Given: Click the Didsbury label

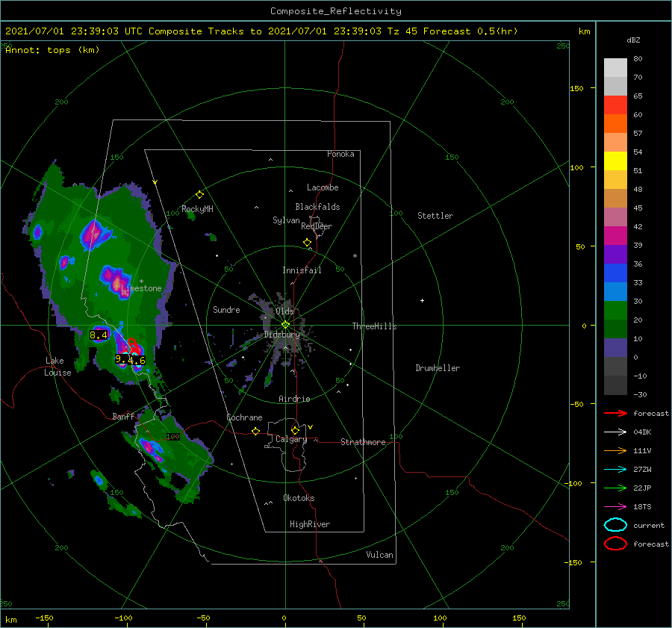Looking at the screenshot, I should tap(282, 335).
